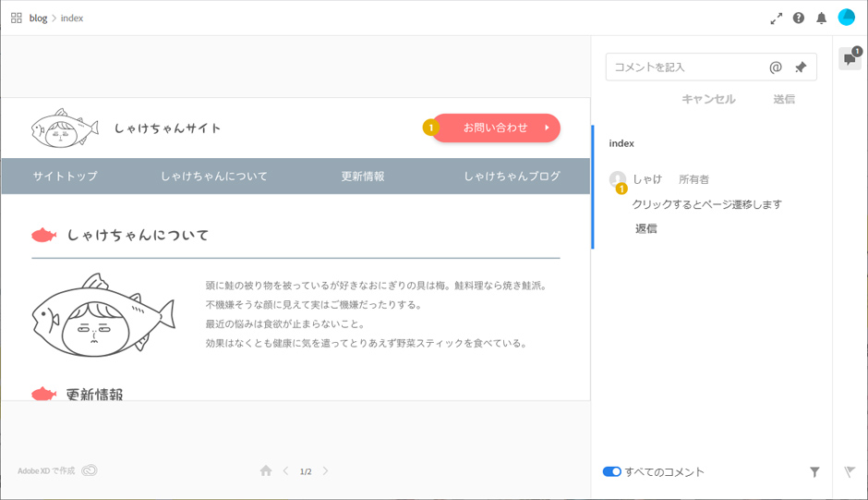Enter fullscreen mode with the expand arrows icon
Image resolution: width=868 pixels, height=500 pixels.
click(776, 18)
